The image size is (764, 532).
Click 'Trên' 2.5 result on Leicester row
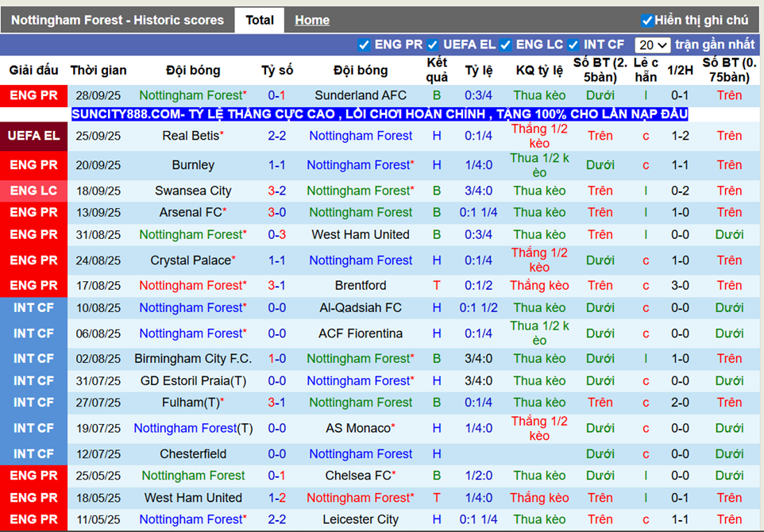(600, 520)
